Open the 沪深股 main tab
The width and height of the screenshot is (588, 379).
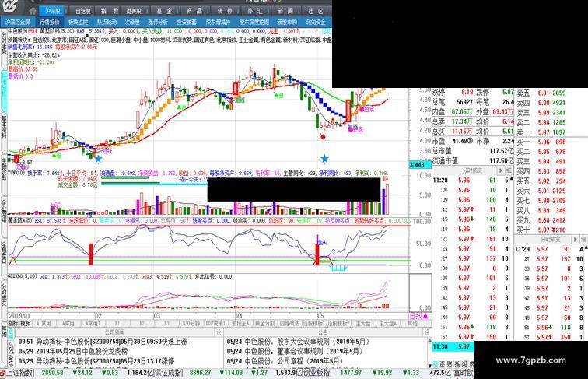click(x=53, y=11)
